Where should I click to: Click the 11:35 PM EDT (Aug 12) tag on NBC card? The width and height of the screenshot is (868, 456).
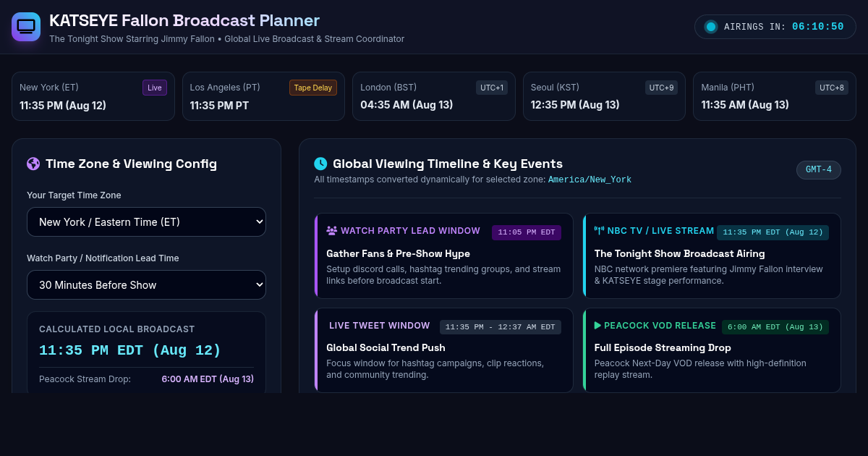773,232
